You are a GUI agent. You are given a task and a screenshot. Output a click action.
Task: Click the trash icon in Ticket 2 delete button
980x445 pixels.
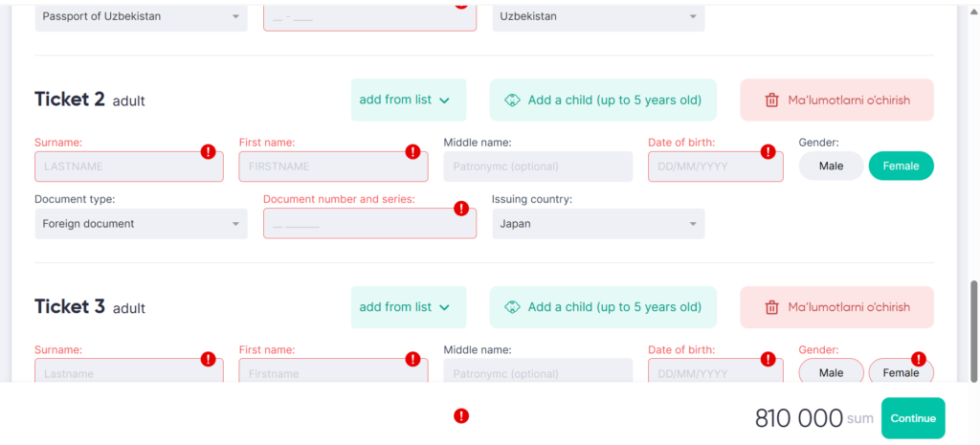click(x=771, y=100)
